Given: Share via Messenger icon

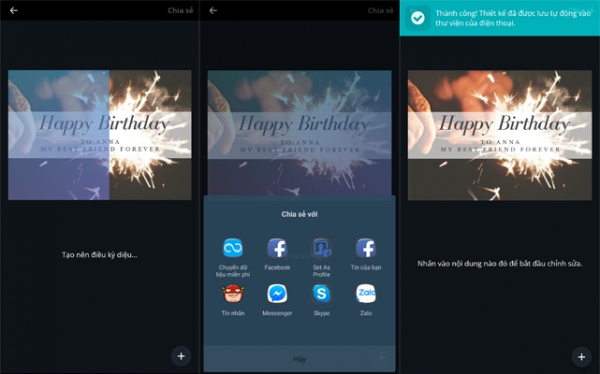Looking at the screenshot, I should tap(277, 294).
